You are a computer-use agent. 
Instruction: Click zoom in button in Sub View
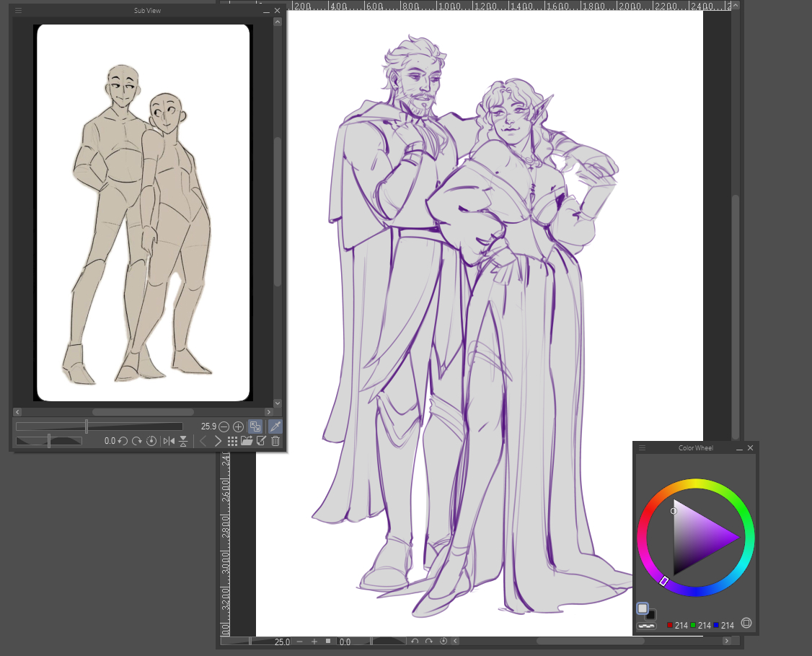[x=238, y=427]
